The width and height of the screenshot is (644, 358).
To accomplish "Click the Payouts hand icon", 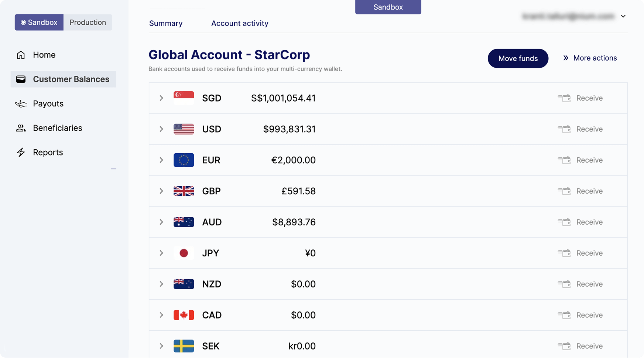I will pyautogui.click(x=21, y=104).
